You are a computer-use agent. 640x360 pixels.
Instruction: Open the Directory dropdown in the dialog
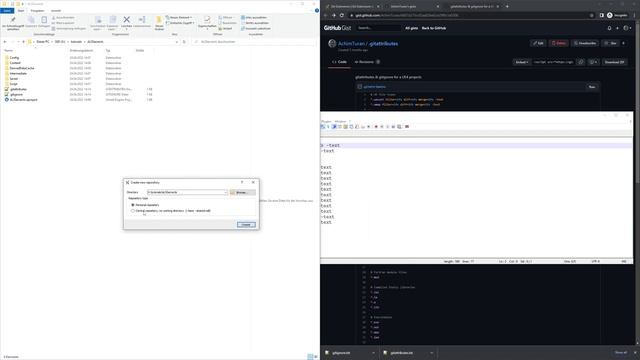[225, 192]
